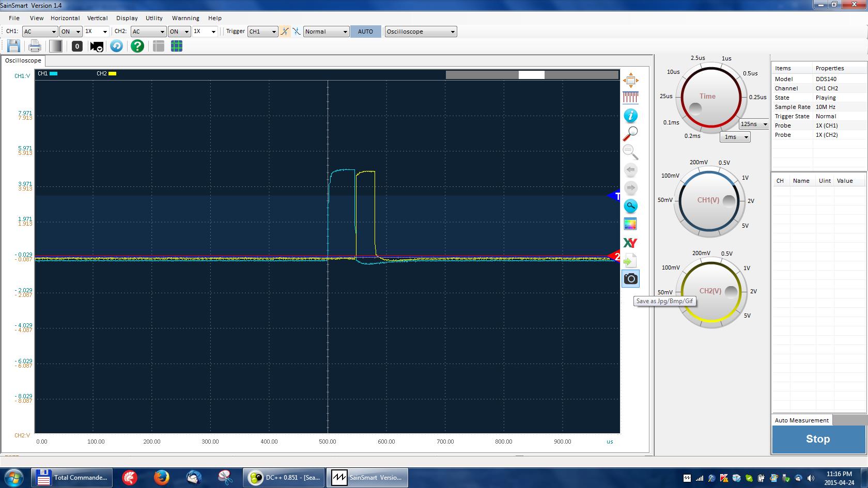Screen dimensions: 868x488
Task: Select the Auto Measurement tab
Action: click(802, 420)
